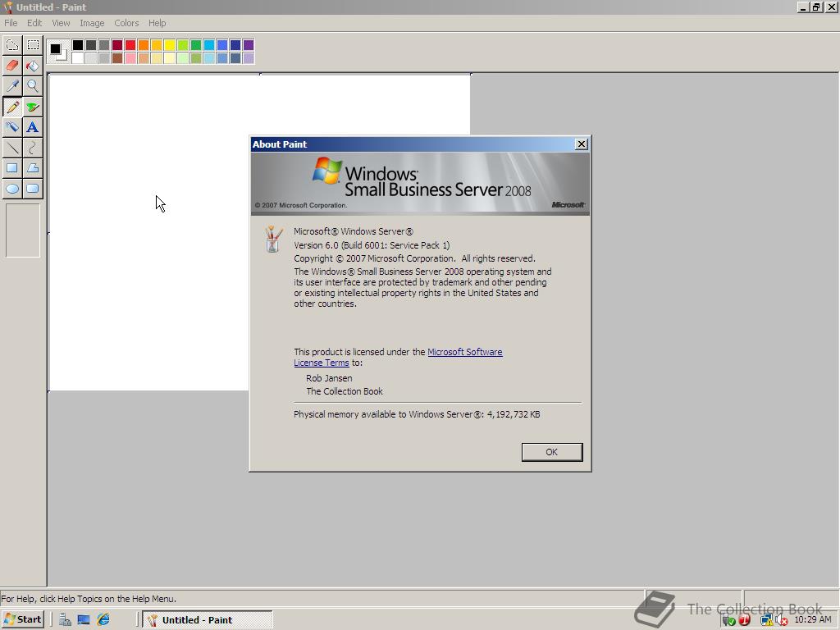This screenshot has width=840, height=630.
Task: Click the tool options box below toolbox
Action: point(22,231)
